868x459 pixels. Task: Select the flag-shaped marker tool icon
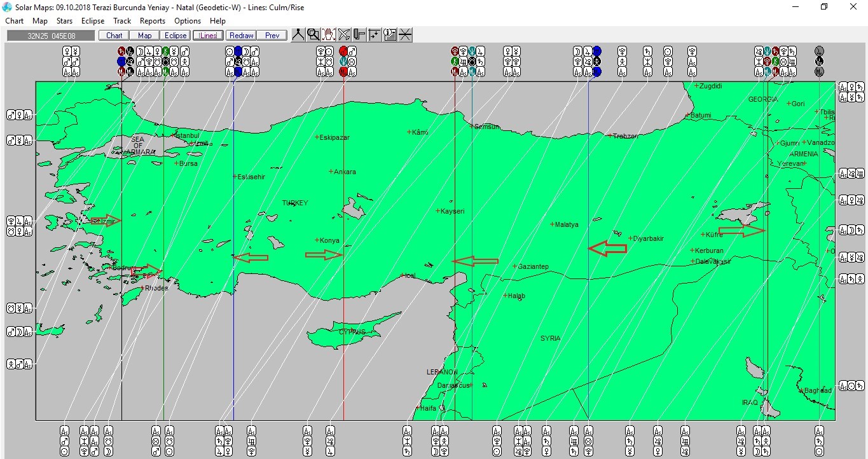pos(359,35)
